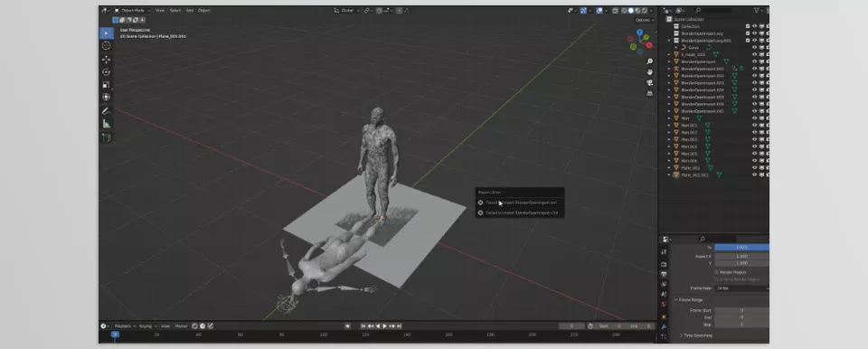
Task: Open the Render properties tab icon
Action: coord(664,264)
